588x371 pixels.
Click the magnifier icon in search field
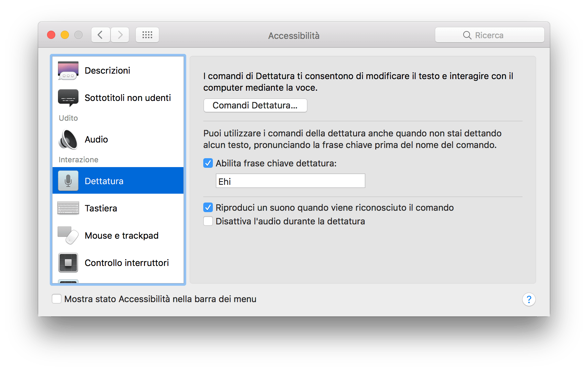point(467,35)
